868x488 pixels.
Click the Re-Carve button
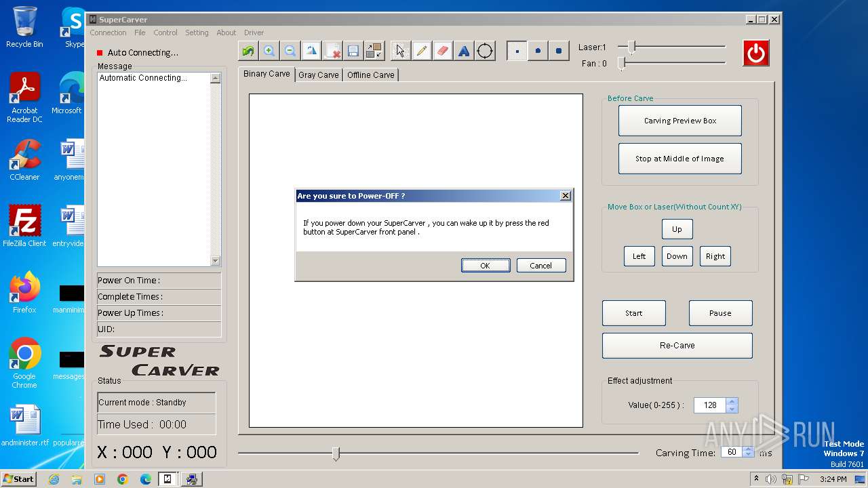677,345
